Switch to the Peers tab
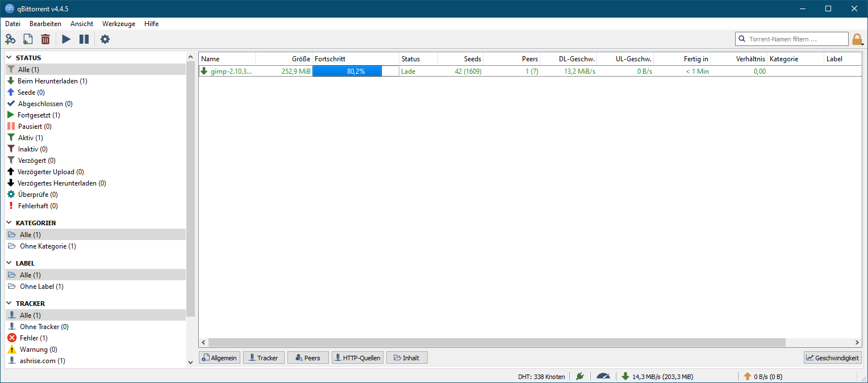The height and width of the screenshot is (383, 868). pyautogui.click(x=308, y=358)
